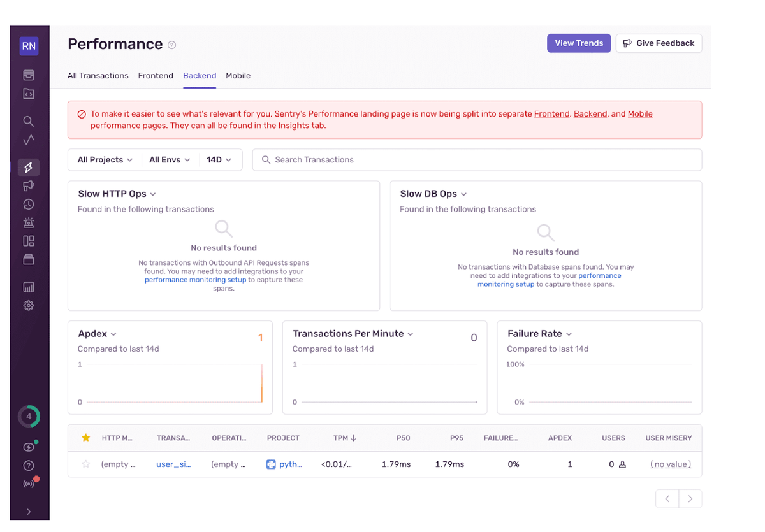Image resolution: width=765 pixels, height=532 pixels.
Task: Open the onboarding progress ring showing 4
Action: tap(29, 417)
